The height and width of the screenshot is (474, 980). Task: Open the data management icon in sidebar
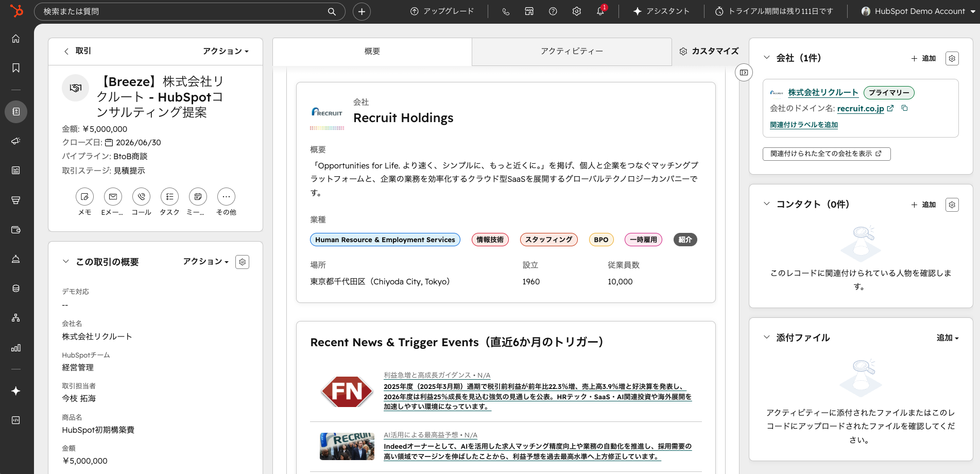[x=16, y=289]
